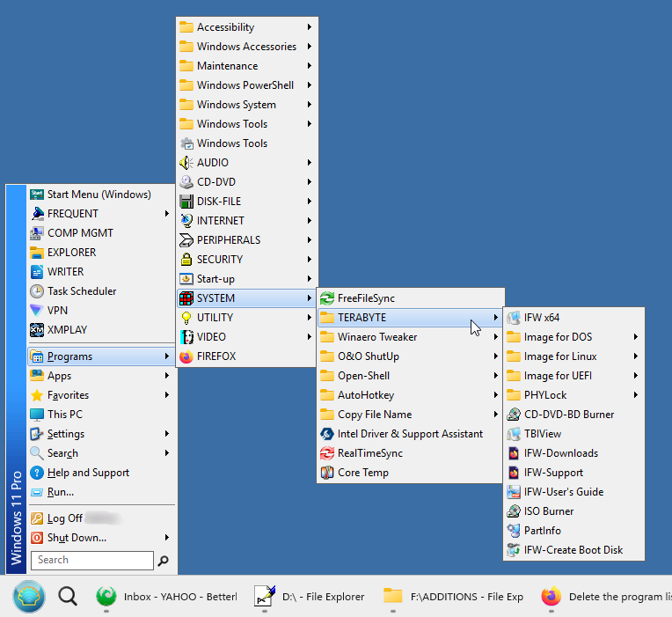Expand the Shut Down options arrow
Image resolution: width=672 pixels, height=617 pixels.
[x=167, y=538]
